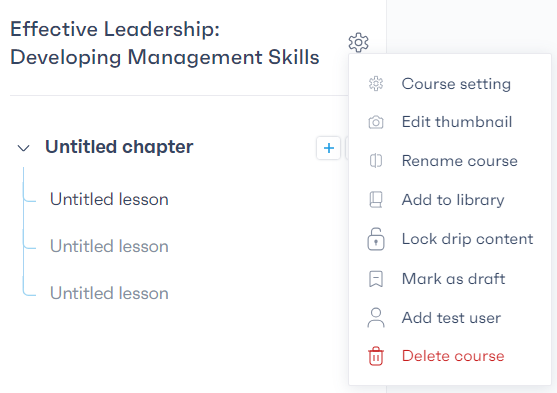Click the camera icon for Edit thumbnail
The height and width of the screenshot is (393, 557).
376,122
